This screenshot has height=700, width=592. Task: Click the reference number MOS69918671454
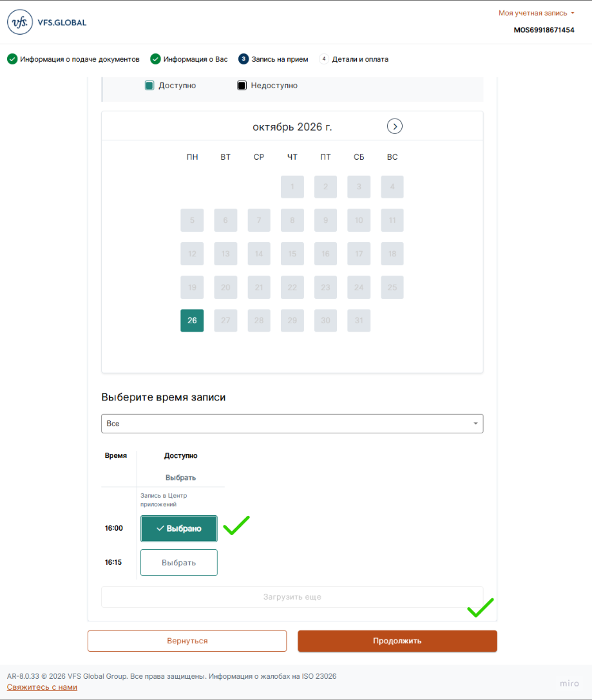tap(544, 30)
